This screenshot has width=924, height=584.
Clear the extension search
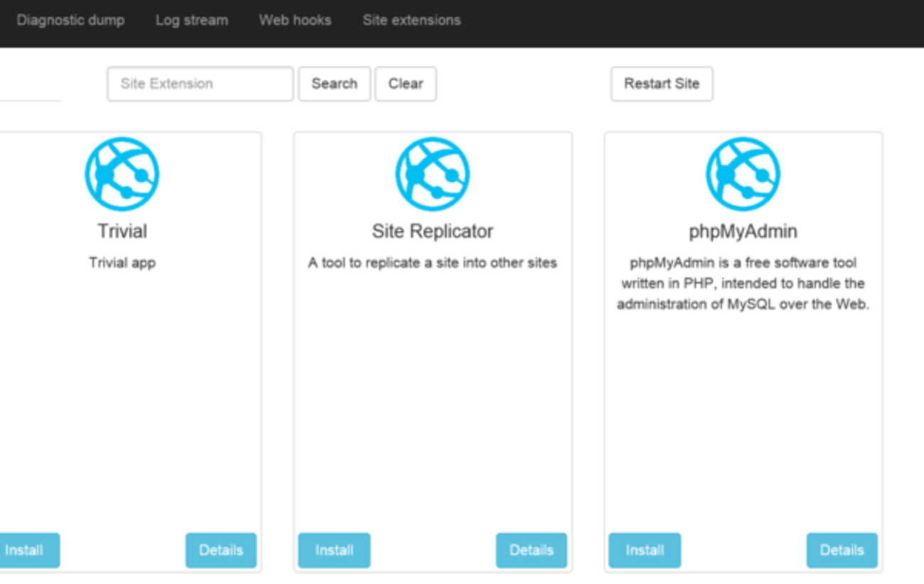click(x=406, y=84)
